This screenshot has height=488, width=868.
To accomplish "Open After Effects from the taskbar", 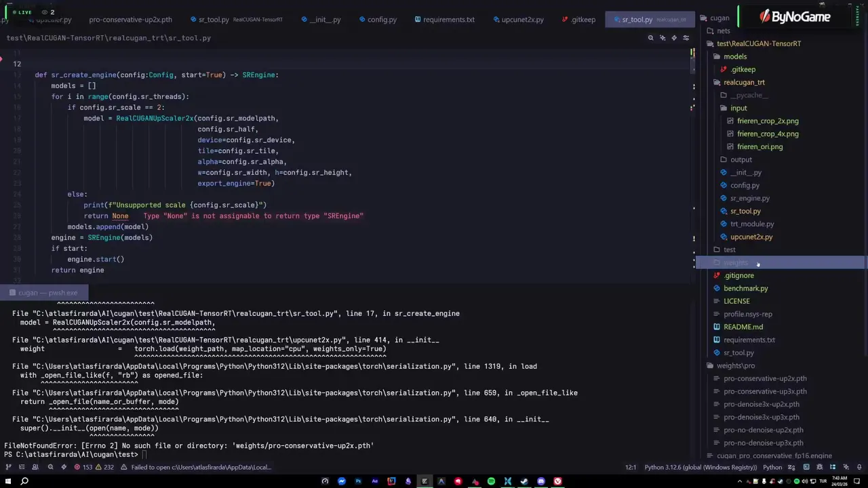I will coord(375,481).
